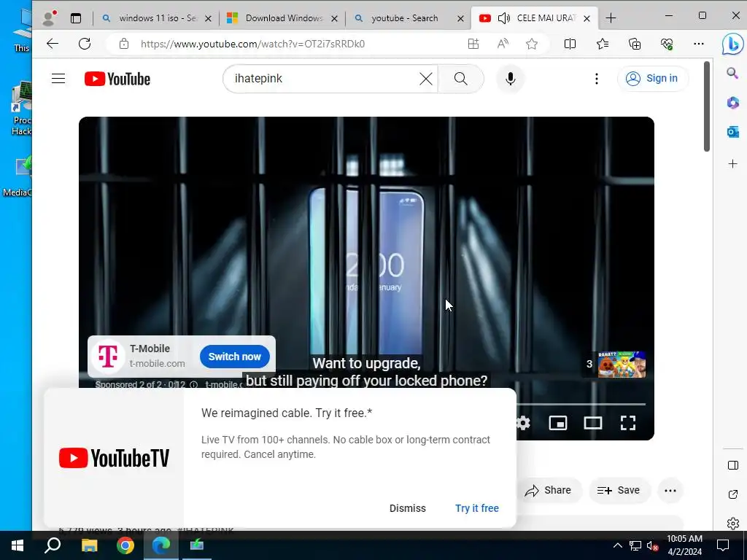
Task: Open Edge Settings and more menu
Action: click(698, 44)
